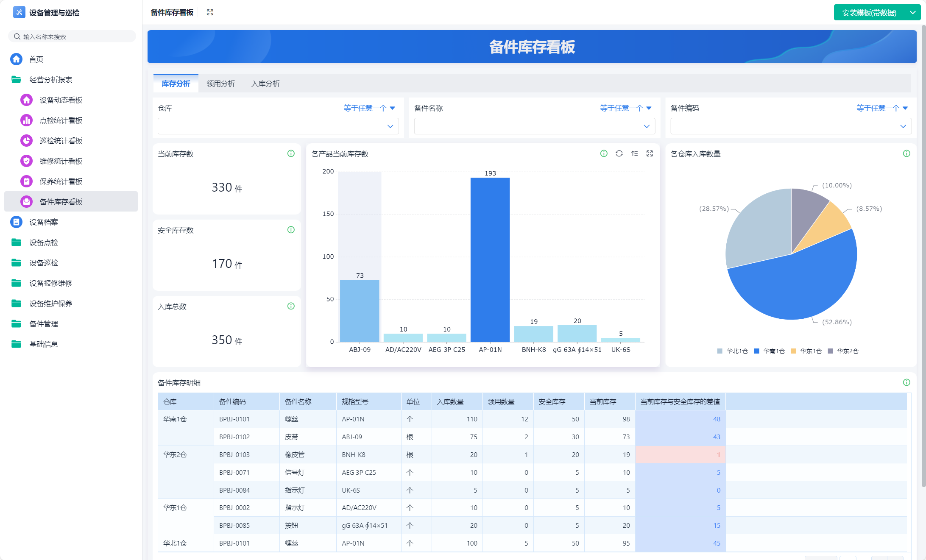Expand the 各产品当前库存数 chart to fullscreen
The height and width of the screenshot is (560, 926).
click(650, 153)
